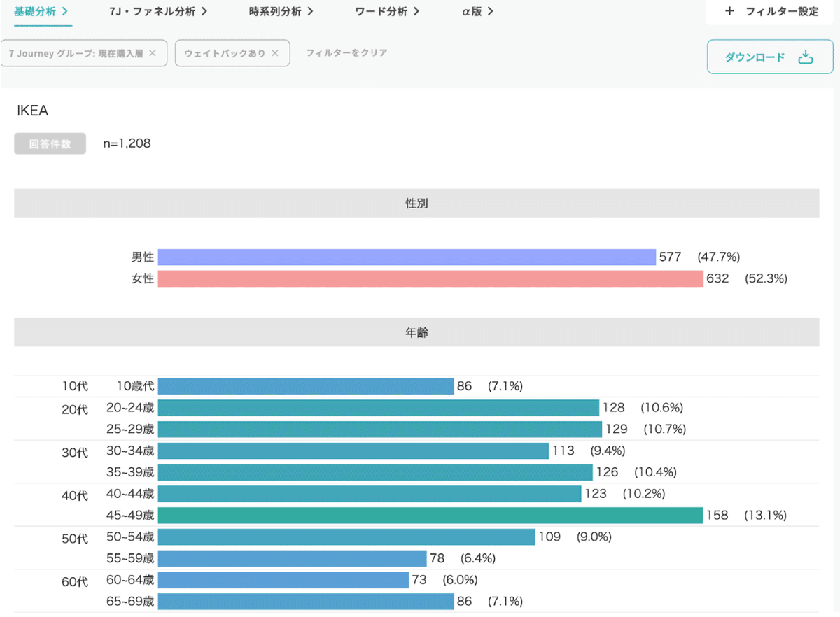Click the 年齢 section header
Image resolution: width=840 pixels, height=617 pixels.
pyautogui.click(x=416, y=332)
